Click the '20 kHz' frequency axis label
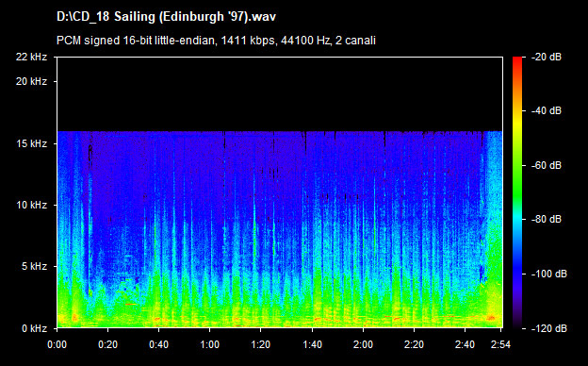The image size is (588, 366). [x=31, y=81]
